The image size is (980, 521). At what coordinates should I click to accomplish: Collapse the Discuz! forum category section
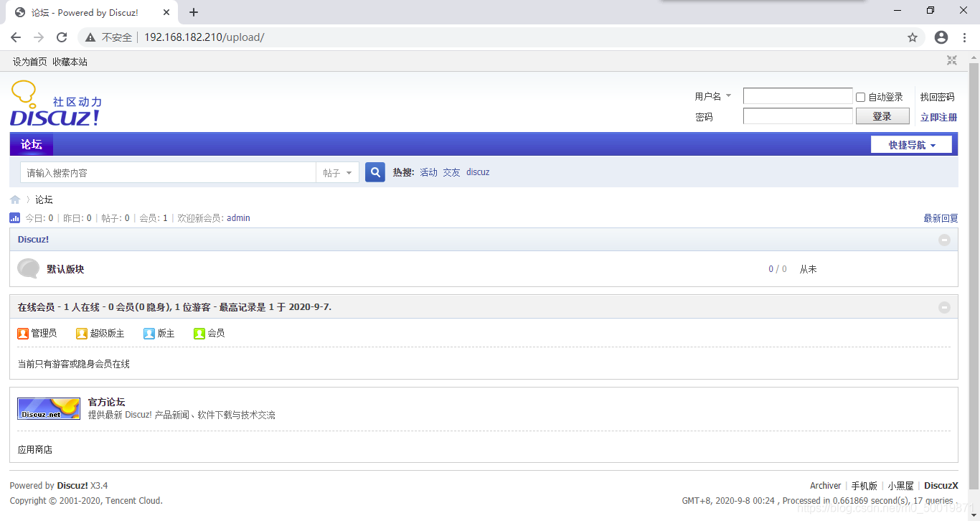pyautogui.click(x=944, y=240)
